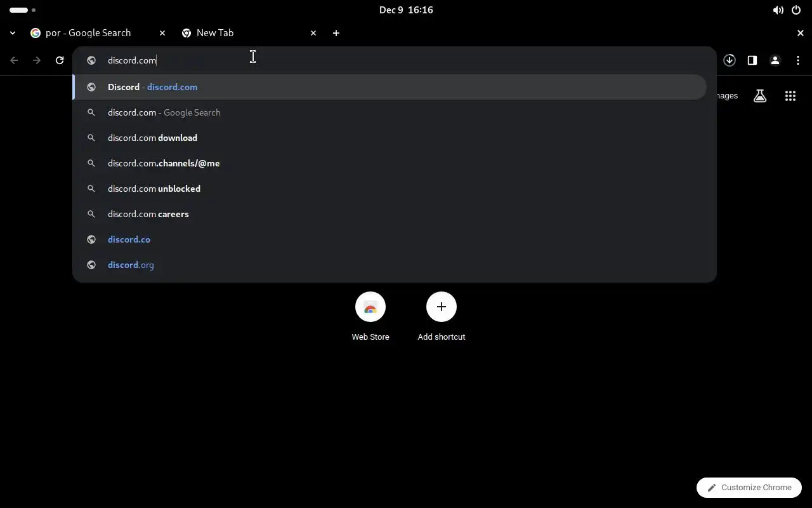Screen dimensions: 812x508
Task: Go back with the back arrow
Action: coord(14,60)
